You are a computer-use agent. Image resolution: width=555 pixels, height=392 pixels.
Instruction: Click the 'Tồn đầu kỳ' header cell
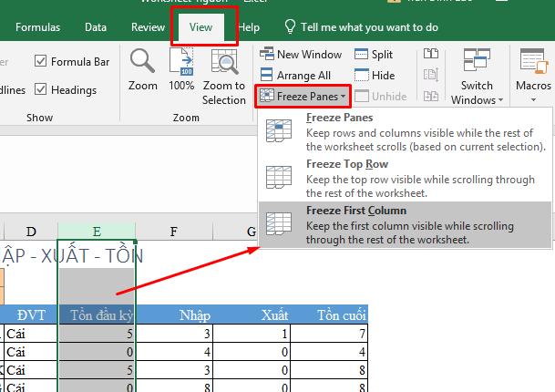tap(97, 315)
